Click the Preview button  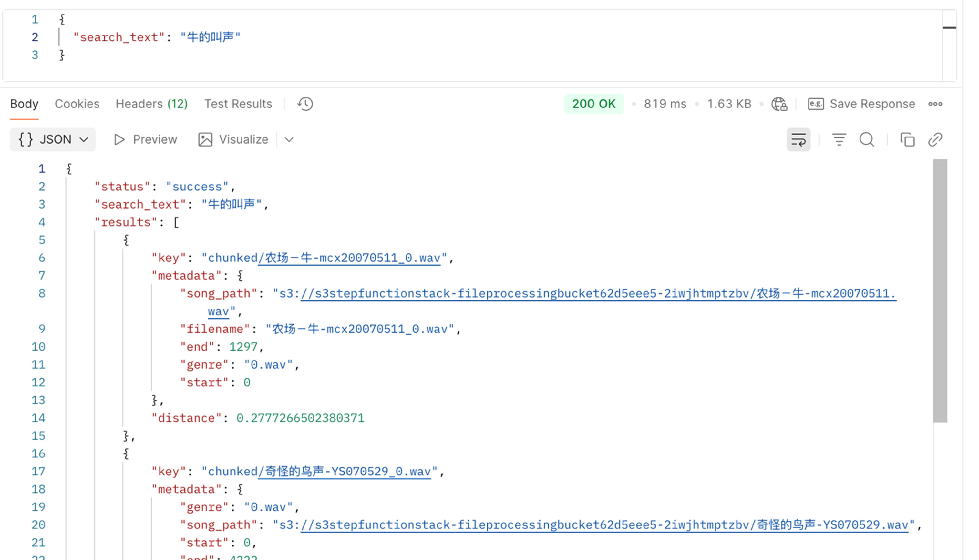pyautogui.click(x=146, y=140)
